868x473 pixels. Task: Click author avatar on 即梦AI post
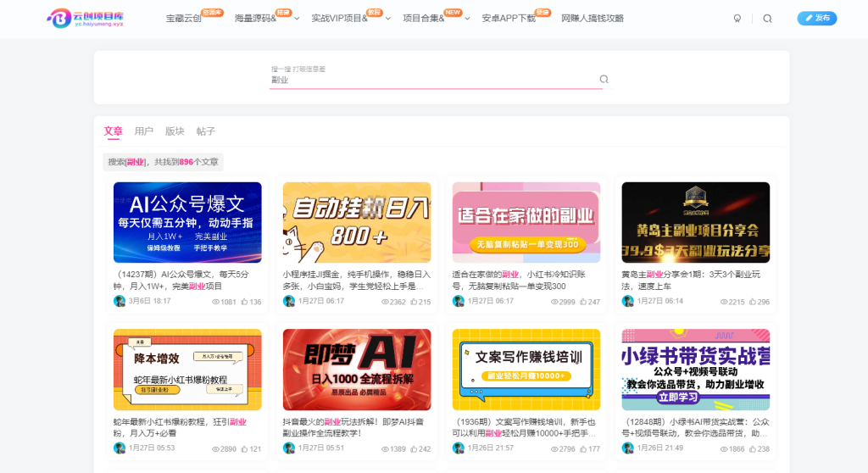point(289,448)
